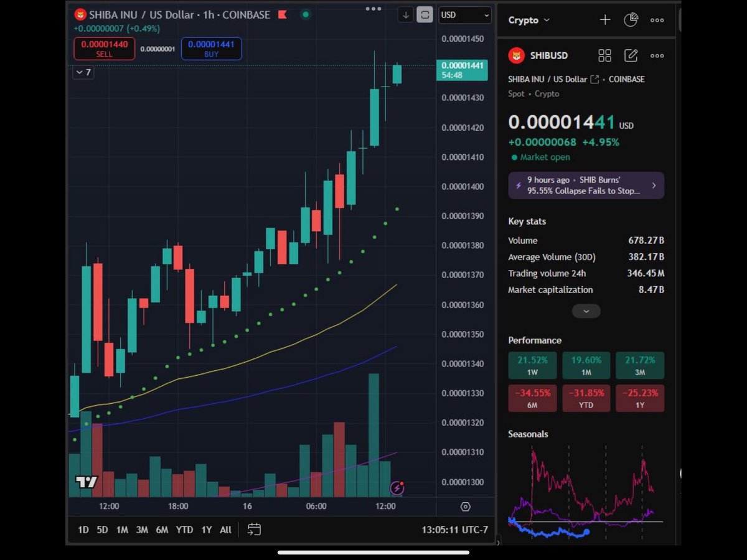
Task: Click the price scale at 0.00001400
Action: [463, 187]
